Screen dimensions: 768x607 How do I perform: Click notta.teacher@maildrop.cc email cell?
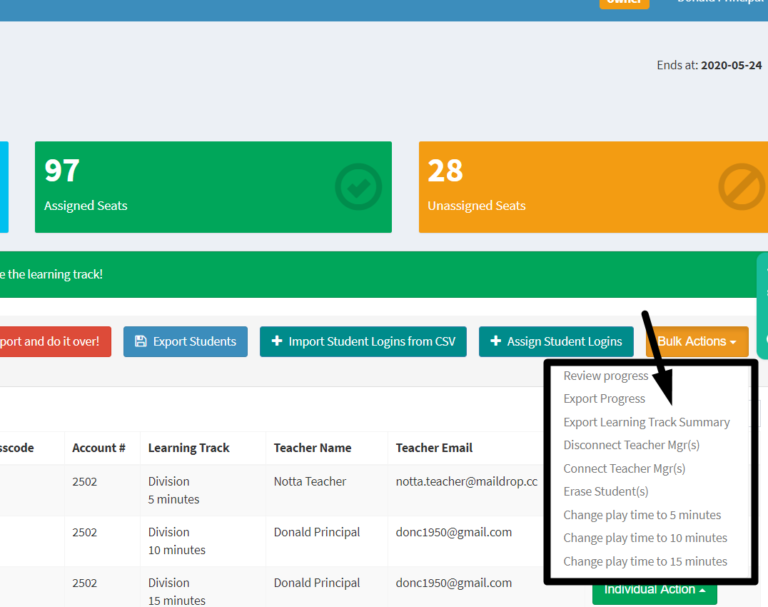pyautogui.click(x=466, y=482)
